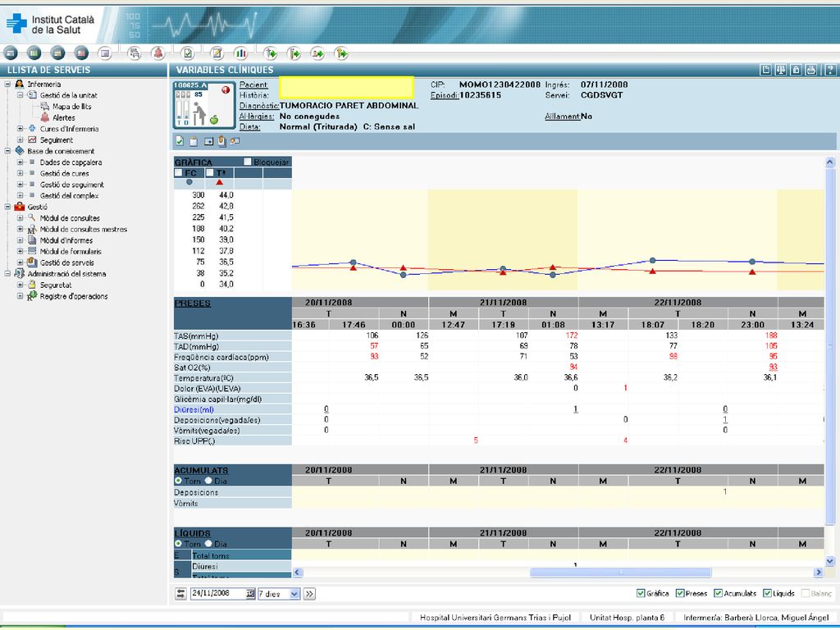Open the 7 dies period dropdown
The height and width of the screenshot is (630, 840).
(294, 594)
